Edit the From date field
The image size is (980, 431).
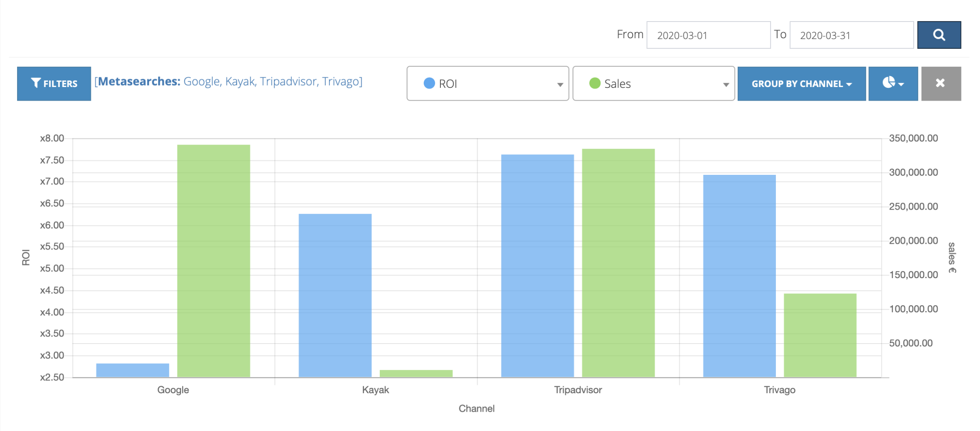coord(708,35)
